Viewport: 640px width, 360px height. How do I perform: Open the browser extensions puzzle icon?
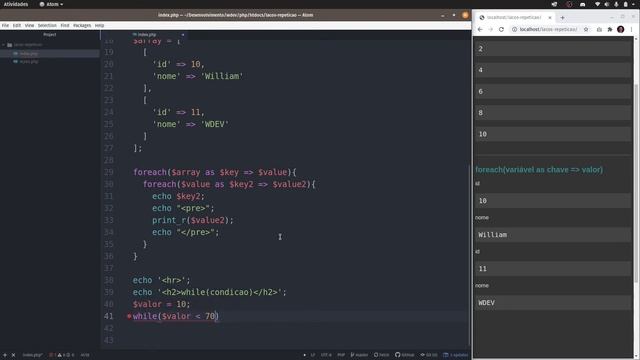[x=610, y=29]
